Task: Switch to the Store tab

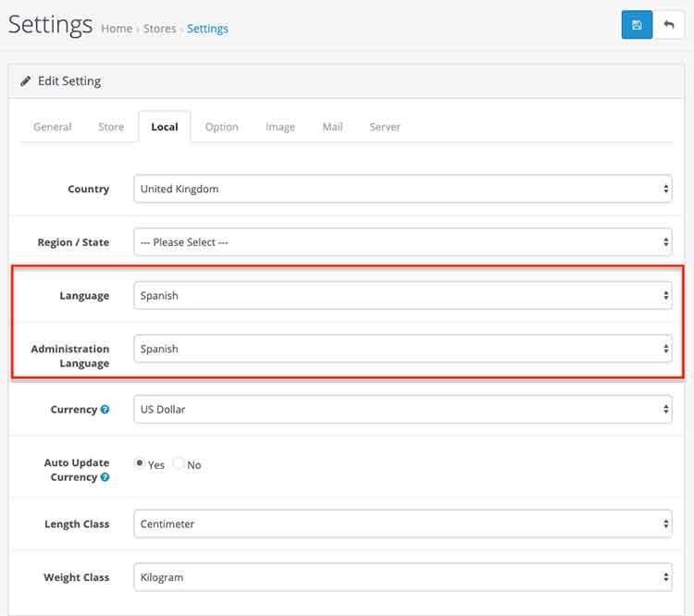Action: 111,127
